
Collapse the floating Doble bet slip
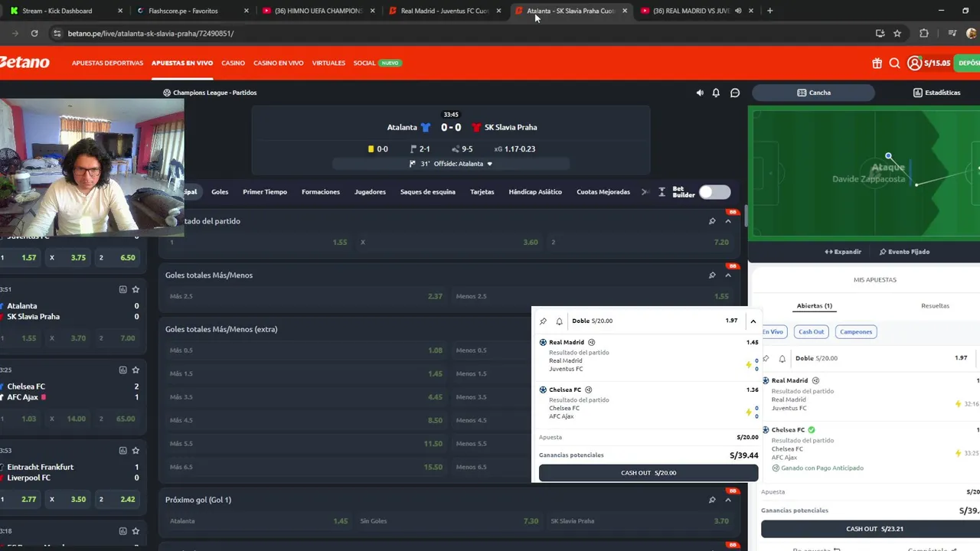(x=753, y=321)
